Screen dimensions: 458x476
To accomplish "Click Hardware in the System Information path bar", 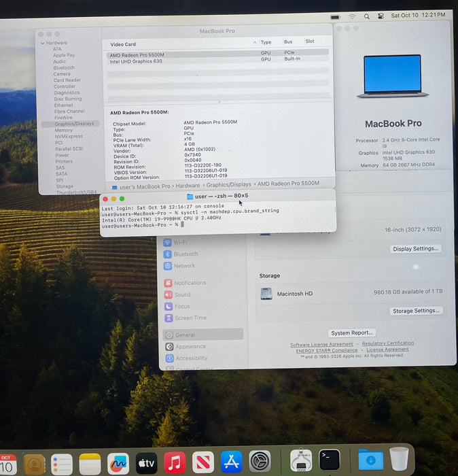I will pyautogui.click(x=188, y=186).
